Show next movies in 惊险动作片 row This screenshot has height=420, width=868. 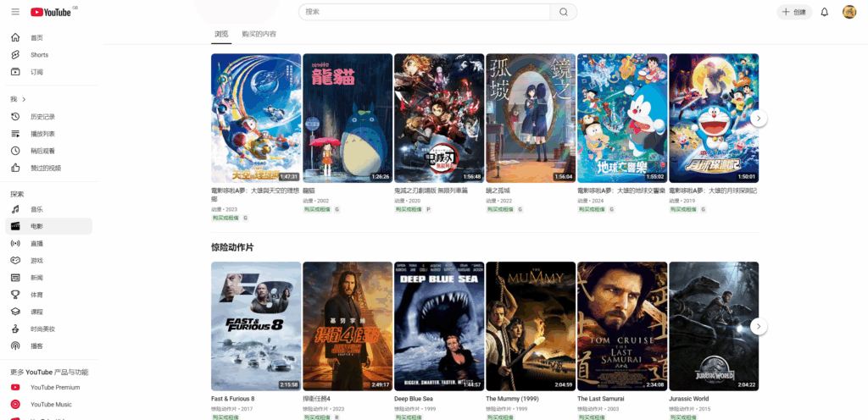[x=759, y=327]
